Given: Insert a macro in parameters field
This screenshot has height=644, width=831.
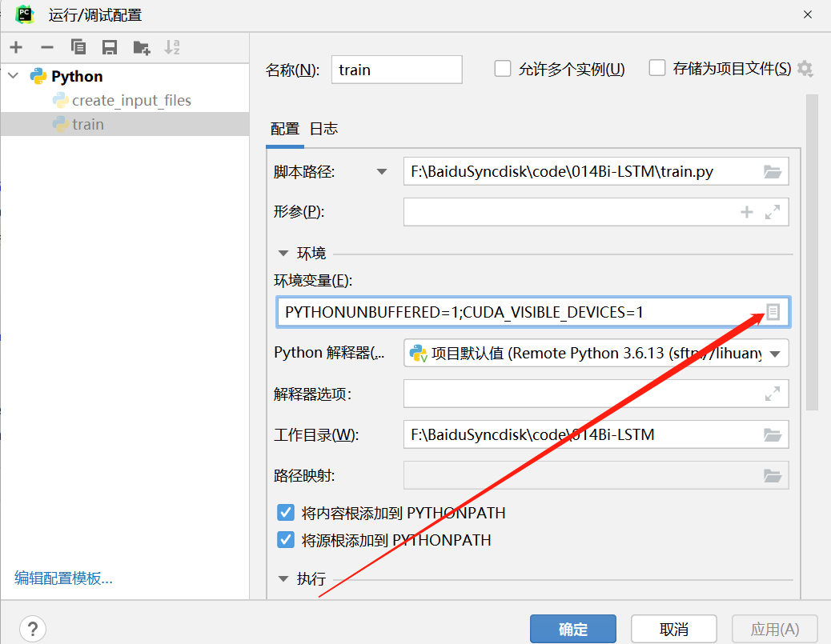Looking at the screenshot, I should point(747,212).
